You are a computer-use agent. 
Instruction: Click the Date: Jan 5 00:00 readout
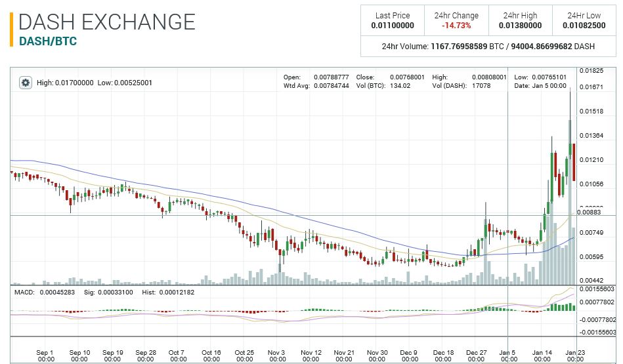point(540,85)
